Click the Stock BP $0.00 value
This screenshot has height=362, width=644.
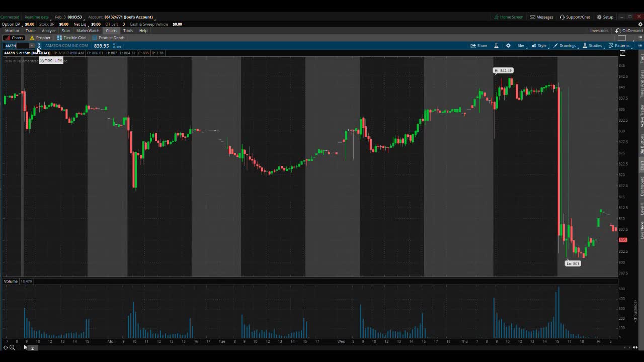(63, 24)
